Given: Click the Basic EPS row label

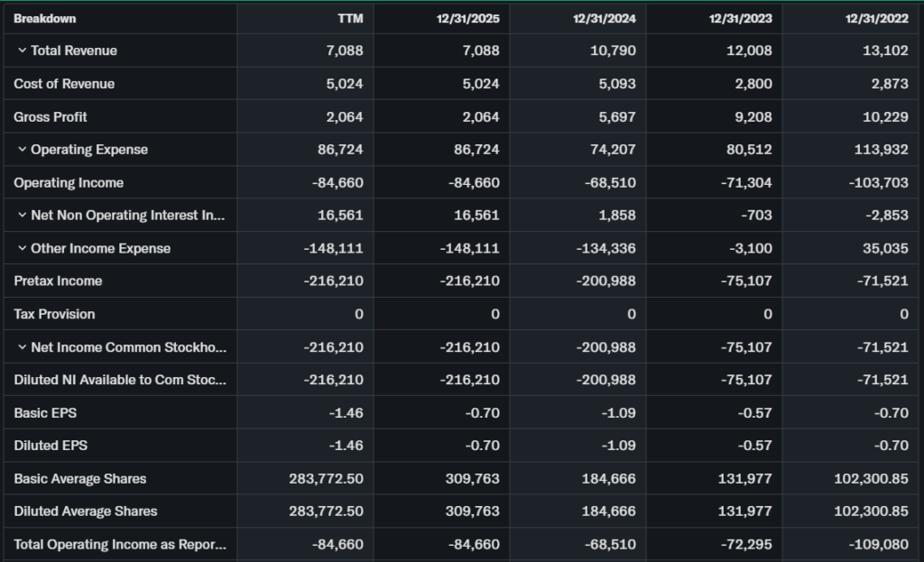Looking at the screenshot, I should pos(43,413).
